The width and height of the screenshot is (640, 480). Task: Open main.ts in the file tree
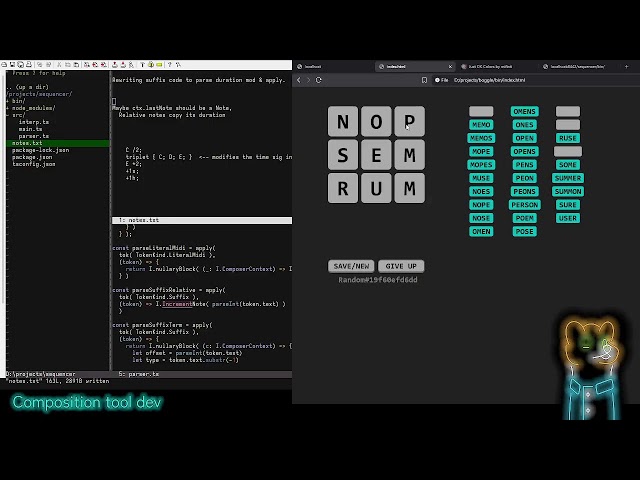pyautogui.click(x=30, y=129)
